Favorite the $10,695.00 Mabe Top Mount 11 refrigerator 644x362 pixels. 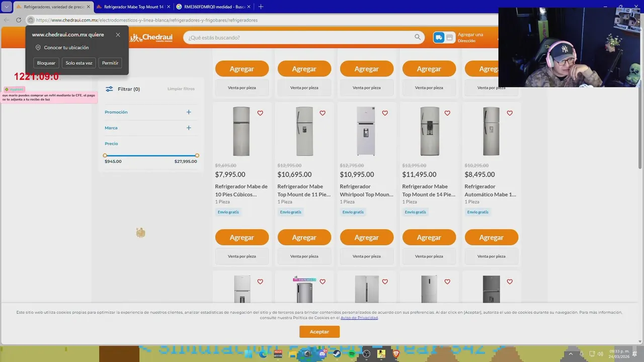[x=323, y=113]
